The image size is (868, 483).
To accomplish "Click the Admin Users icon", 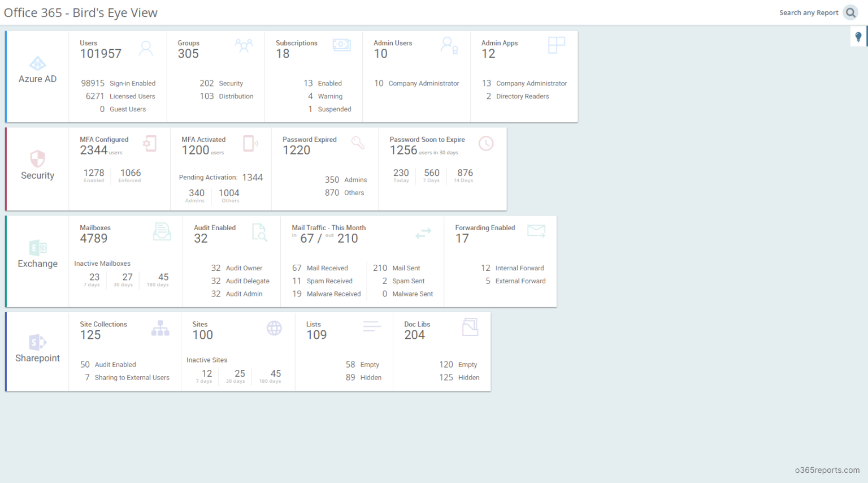I will [x=449, y=45].
